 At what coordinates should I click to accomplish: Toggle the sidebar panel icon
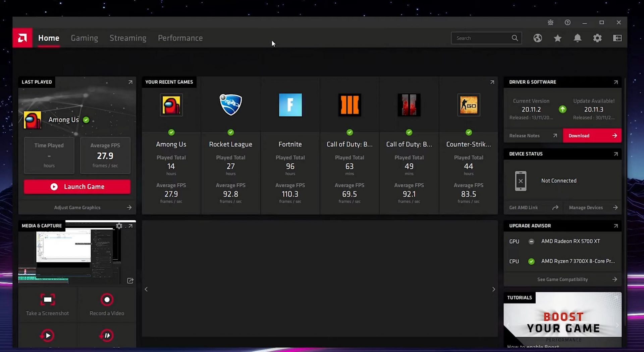click(x=617, y=38)
